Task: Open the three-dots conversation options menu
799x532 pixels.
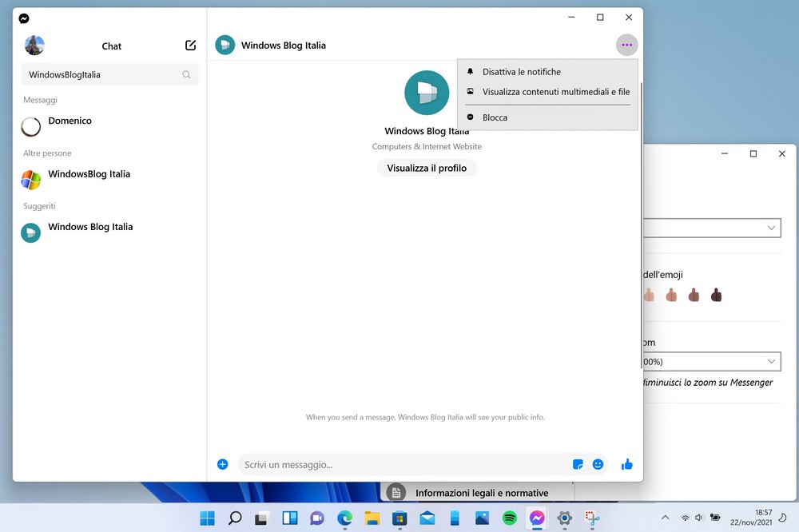Action: 626,46
